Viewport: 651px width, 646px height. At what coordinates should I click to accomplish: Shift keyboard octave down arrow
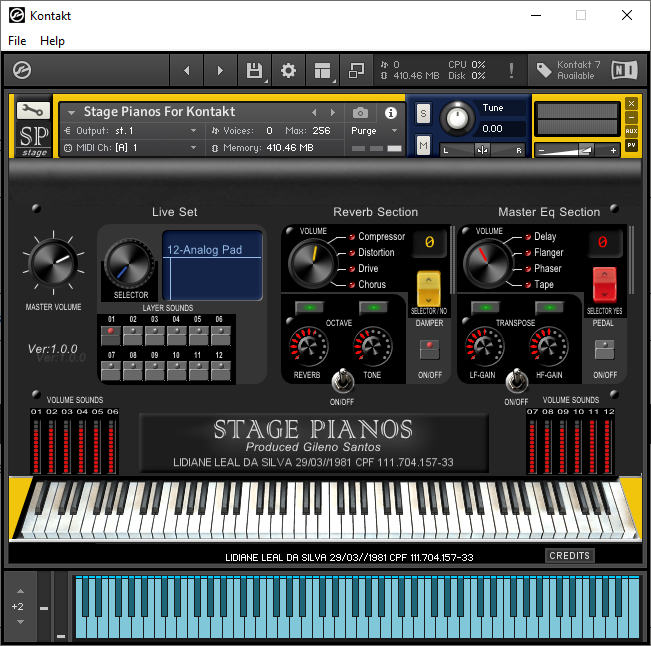click(x=20, y=622)
